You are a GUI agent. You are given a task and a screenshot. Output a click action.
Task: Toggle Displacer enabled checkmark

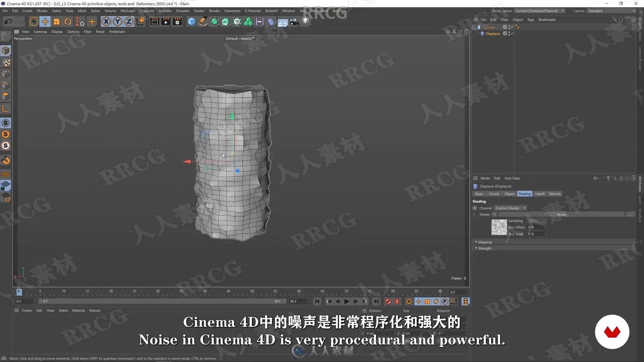click(512, 34)
